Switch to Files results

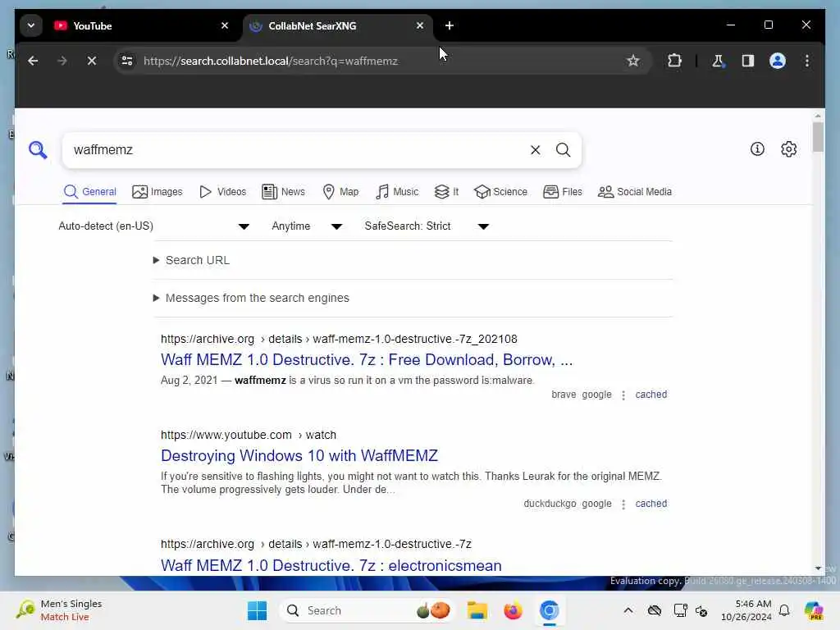563,192
